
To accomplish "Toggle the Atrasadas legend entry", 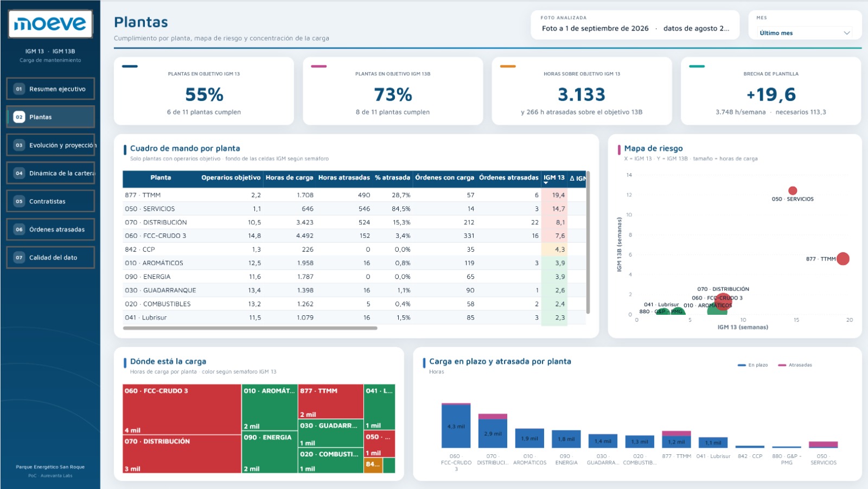I will (x=795, y=365).
